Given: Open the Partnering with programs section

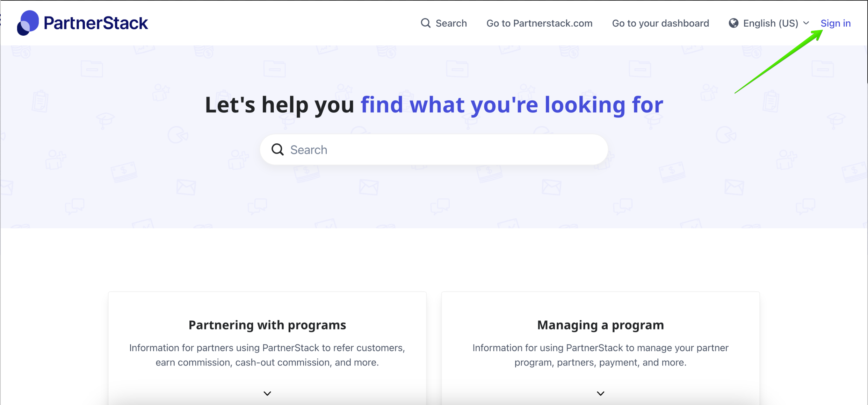Looking at the screenshot, I should click(267, 325).
